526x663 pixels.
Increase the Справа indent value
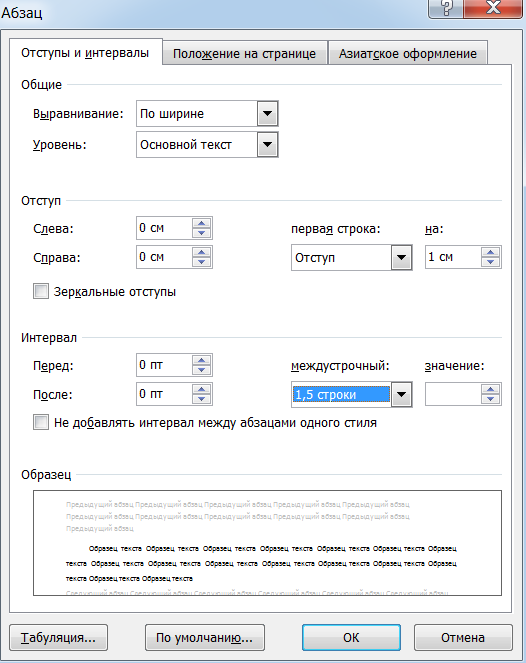coord(201,252)
